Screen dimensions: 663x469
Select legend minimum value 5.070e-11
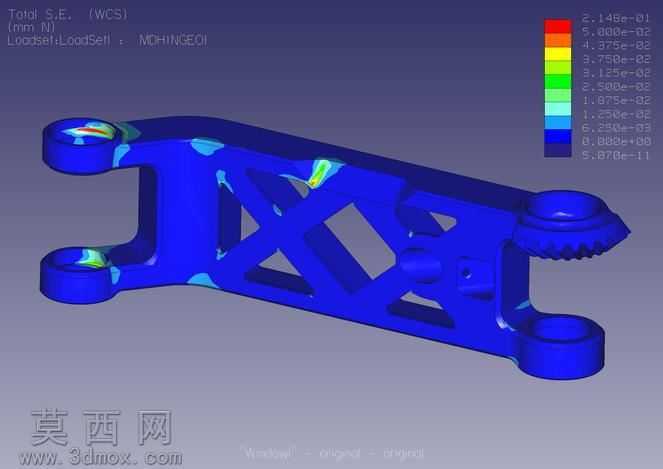coord(616,155)
